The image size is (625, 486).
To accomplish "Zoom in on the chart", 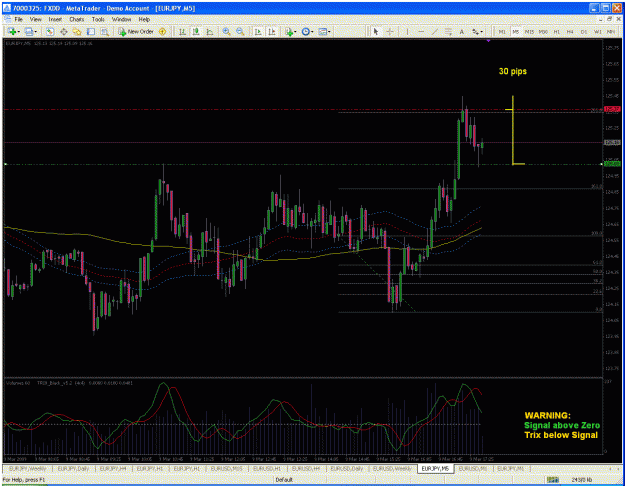I will (226, 31).
